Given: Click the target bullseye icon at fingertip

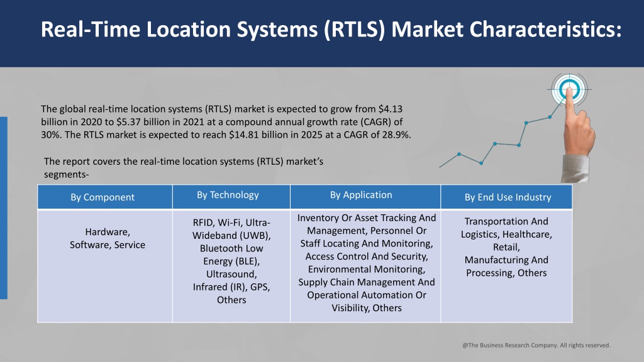Looking at the screenshot, I should coord(569,89).
